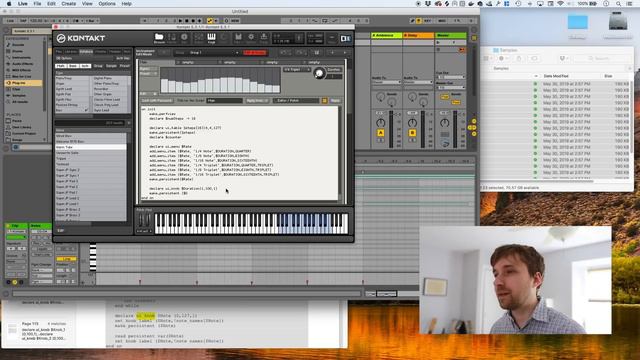Click the Kontakt logo

pyautogui.click(x=81, y=38)
